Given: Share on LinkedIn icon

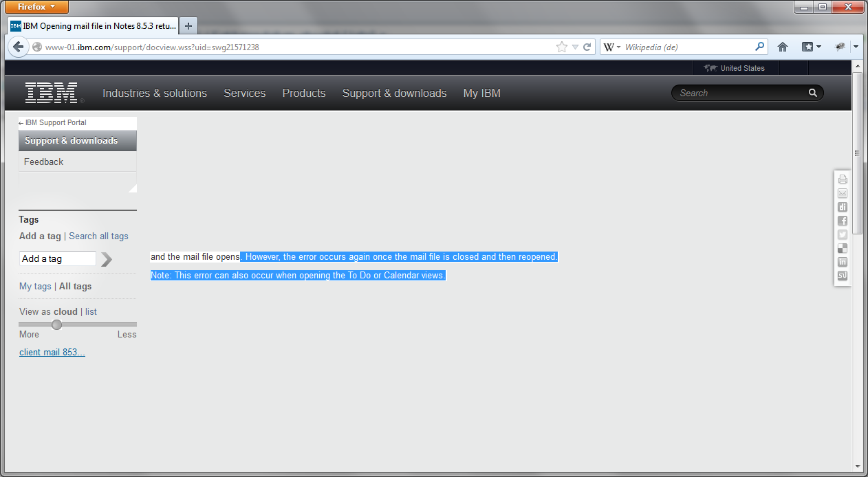Looking at the screenshot, I should coord(843,262).
